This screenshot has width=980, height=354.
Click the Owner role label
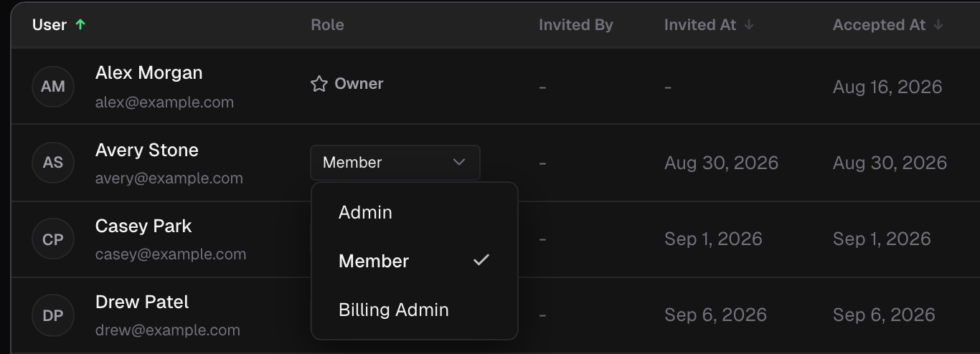tap(359, 84)
